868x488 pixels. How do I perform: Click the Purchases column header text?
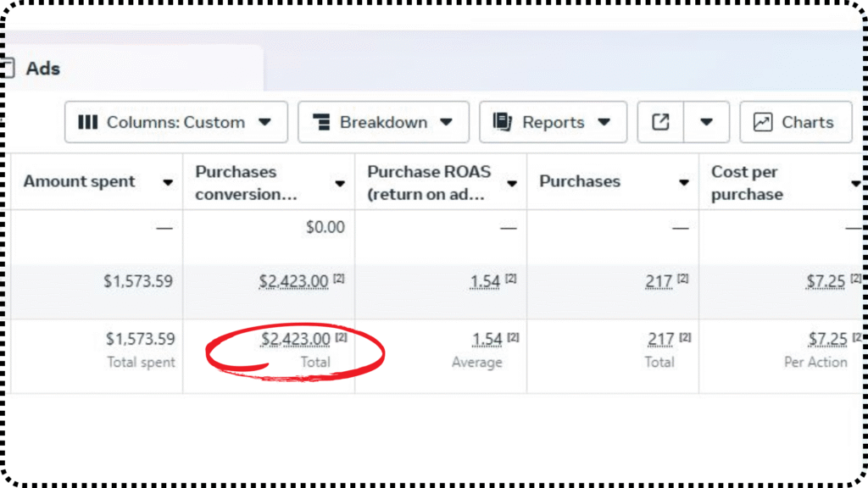580,181
